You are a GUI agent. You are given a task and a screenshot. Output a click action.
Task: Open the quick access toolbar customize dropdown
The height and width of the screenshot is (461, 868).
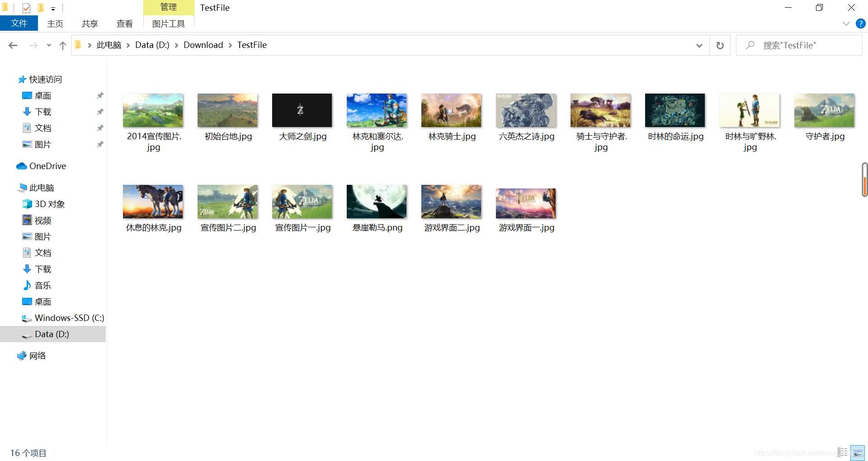pos(53,9)
